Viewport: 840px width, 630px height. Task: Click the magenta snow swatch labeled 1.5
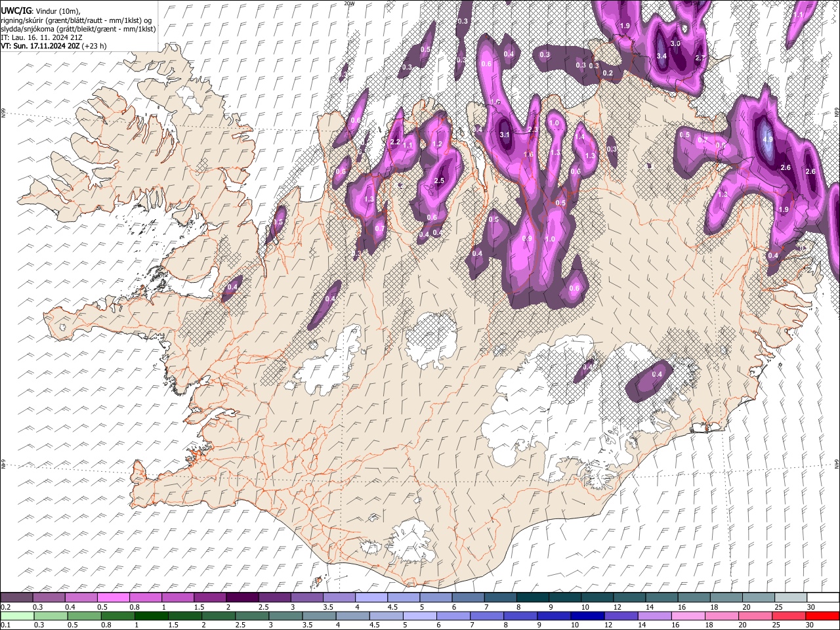tap(209, 598)
